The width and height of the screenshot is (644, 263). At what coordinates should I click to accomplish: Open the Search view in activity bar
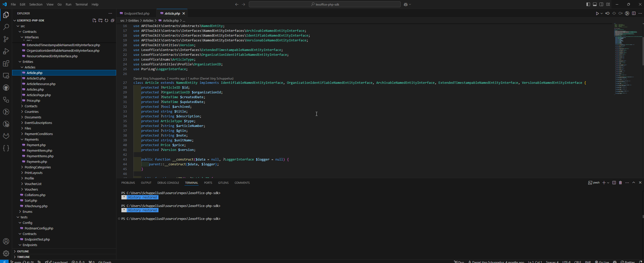[x=6, y=27]
